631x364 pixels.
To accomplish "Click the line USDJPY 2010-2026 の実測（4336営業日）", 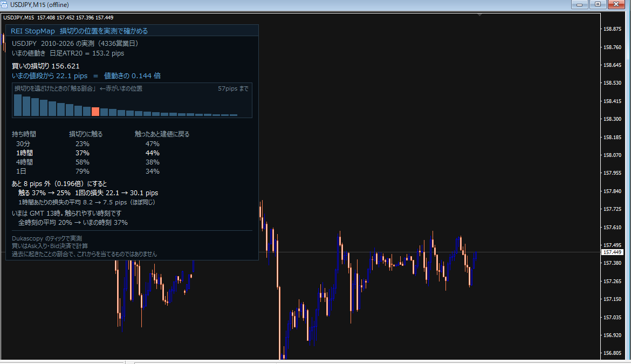I will pos(76,44).
